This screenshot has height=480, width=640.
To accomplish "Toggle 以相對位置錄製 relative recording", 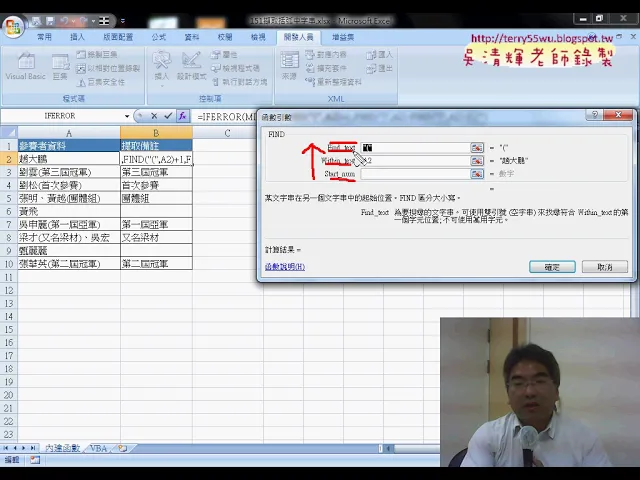I will click(x=109, y=68).
